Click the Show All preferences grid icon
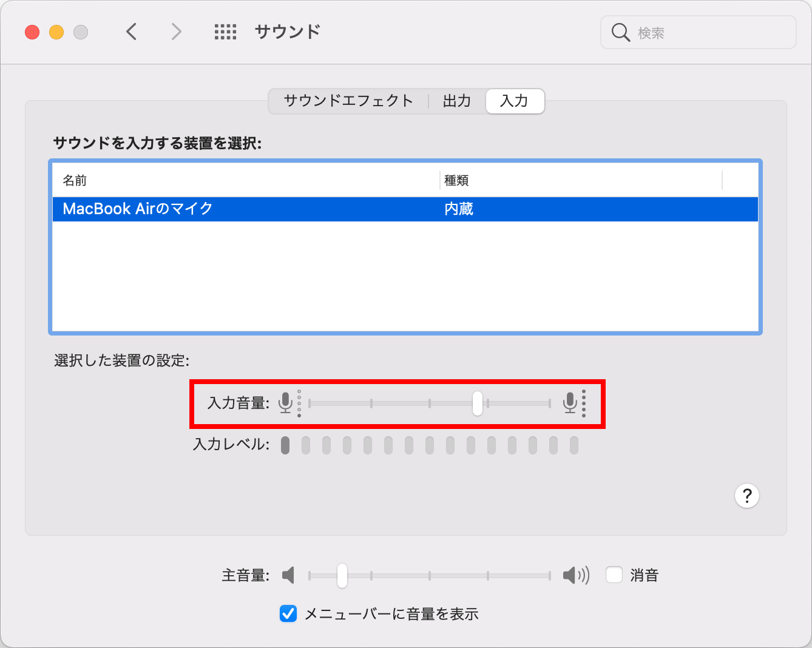812x648 pixels. [225, 32]
